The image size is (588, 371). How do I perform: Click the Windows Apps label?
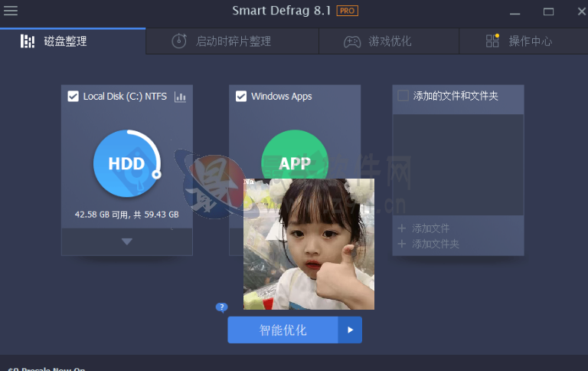tap(282, 97)
